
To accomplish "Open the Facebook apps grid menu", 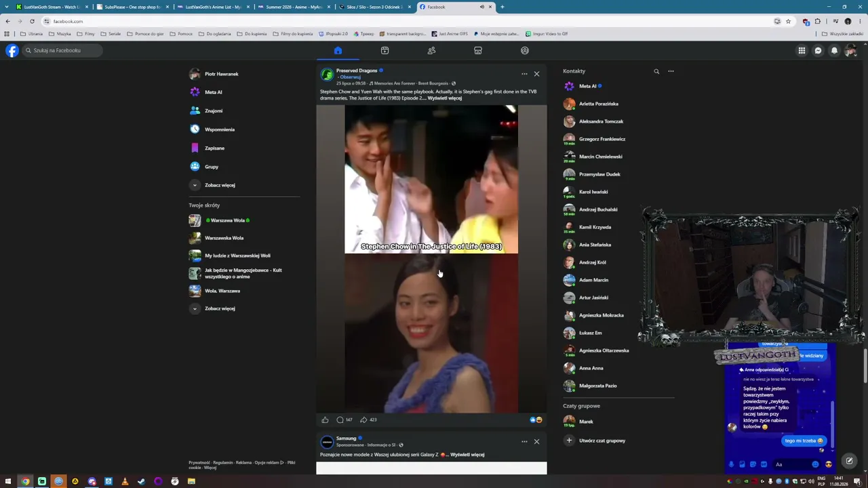I will 802,50.
